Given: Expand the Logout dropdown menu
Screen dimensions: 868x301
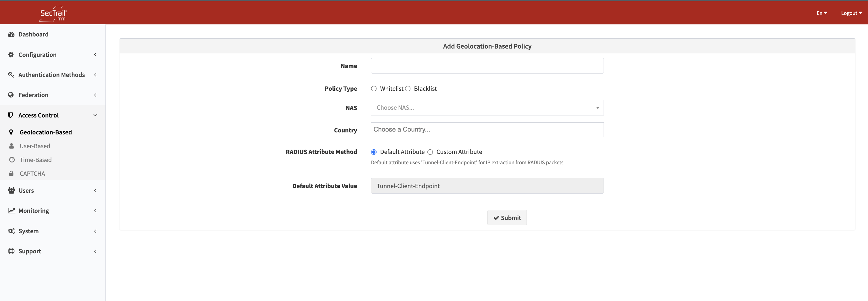Looking at the screenshot, I should coord(851,13).
